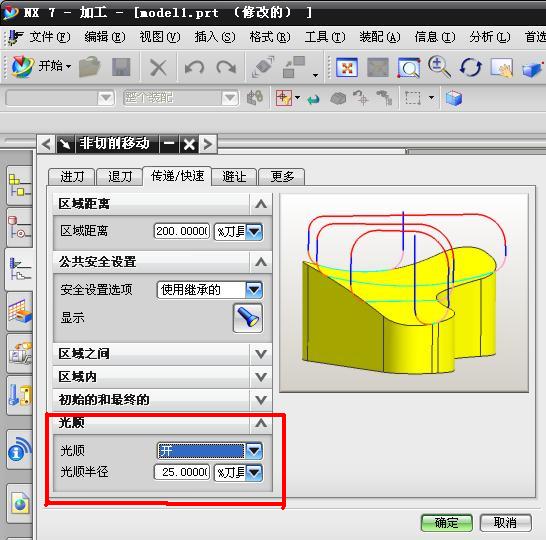Image resolution: width=546 pixels, height=540 pixels.
Task: Collapse the 区域距离 section
Action: click(261, 204)
